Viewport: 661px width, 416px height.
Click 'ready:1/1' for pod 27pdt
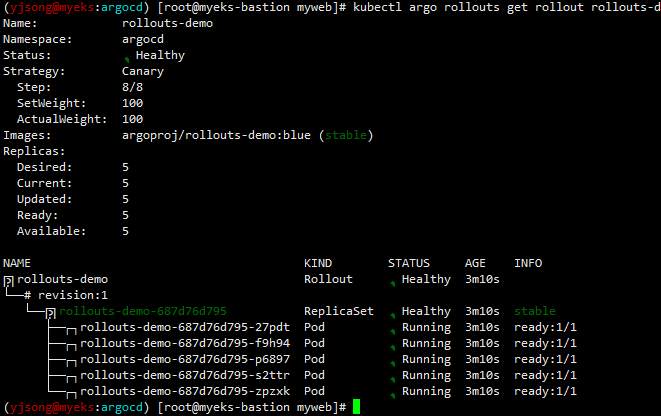(545, 327)
